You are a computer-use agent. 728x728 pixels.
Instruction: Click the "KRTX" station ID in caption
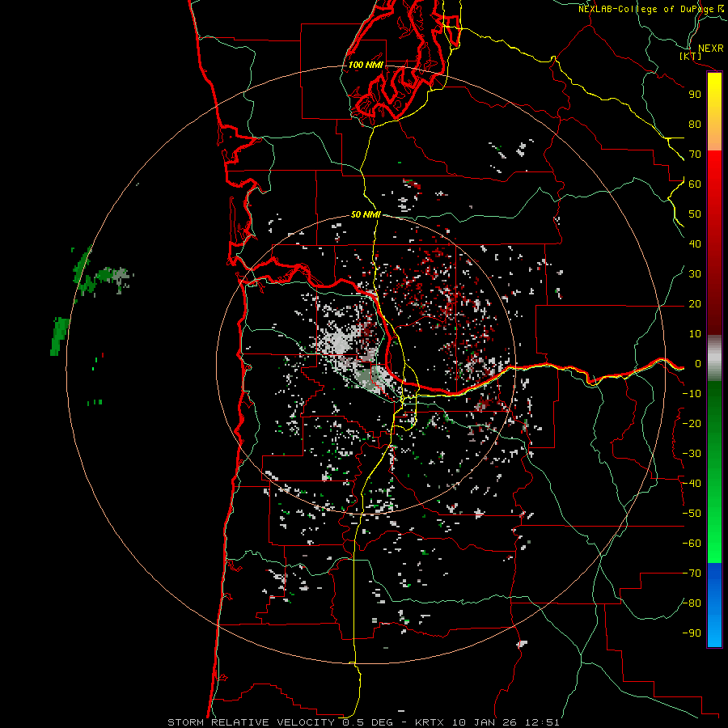click(430, 722)
